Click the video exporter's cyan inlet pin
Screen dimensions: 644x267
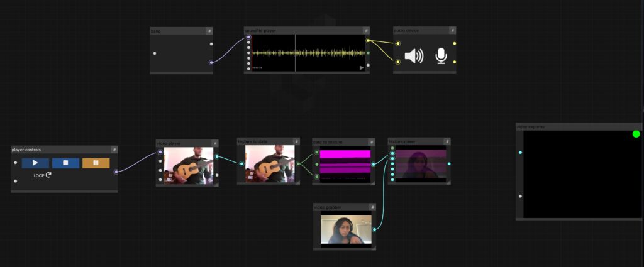coord(520,153)
